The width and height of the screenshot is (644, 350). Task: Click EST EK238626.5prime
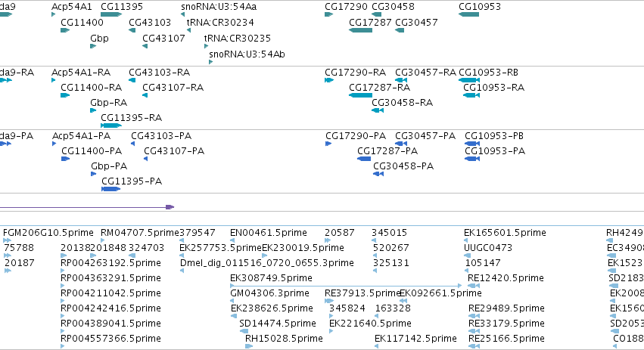pos(272,309)
